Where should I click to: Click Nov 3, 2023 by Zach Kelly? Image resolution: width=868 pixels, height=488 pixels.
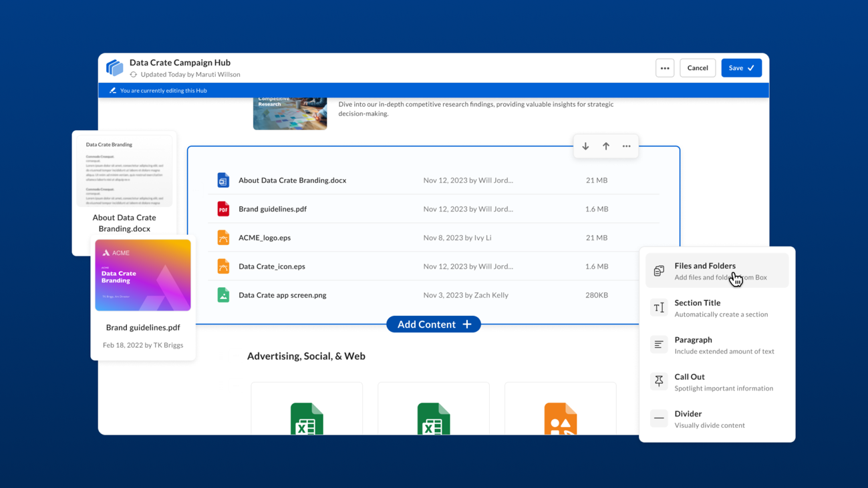click(466, 295)
